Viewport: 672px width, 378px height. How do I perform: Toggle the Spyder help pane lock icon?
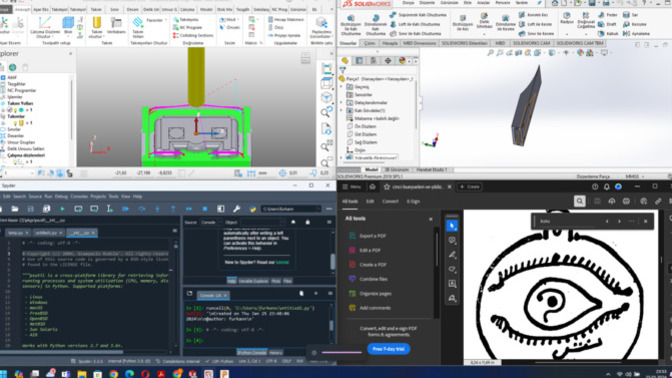(308, 222)
